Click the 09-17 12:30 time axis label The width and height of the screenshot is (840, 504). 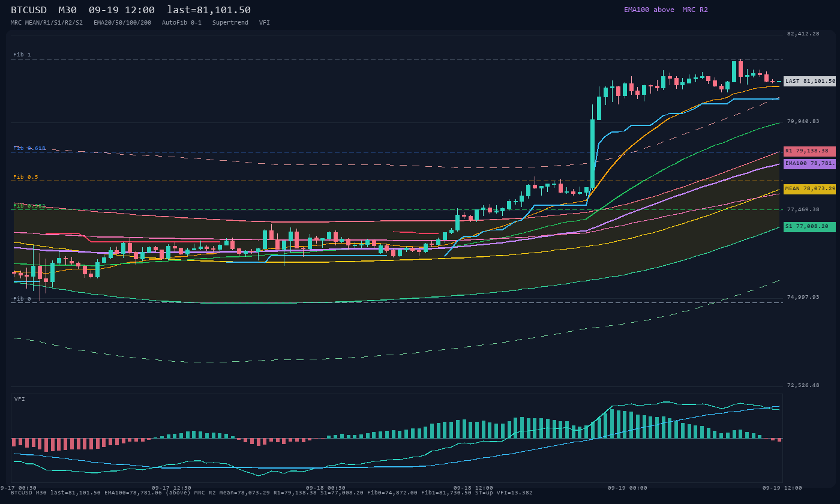click(x=172, y=488)
